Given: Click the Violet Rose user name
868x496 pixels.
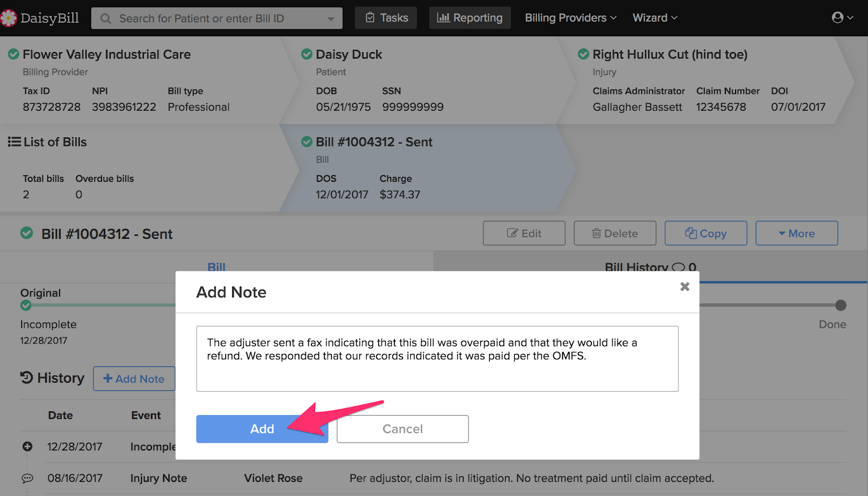Looking at the screenshot, I should (273, 478).
